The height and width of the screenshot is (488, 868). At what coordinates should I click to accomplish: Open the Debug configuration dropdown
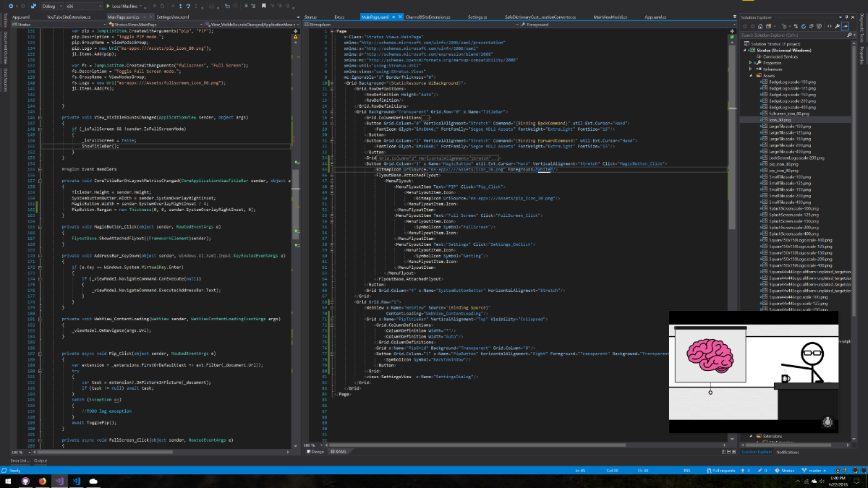tap(53, 6)
